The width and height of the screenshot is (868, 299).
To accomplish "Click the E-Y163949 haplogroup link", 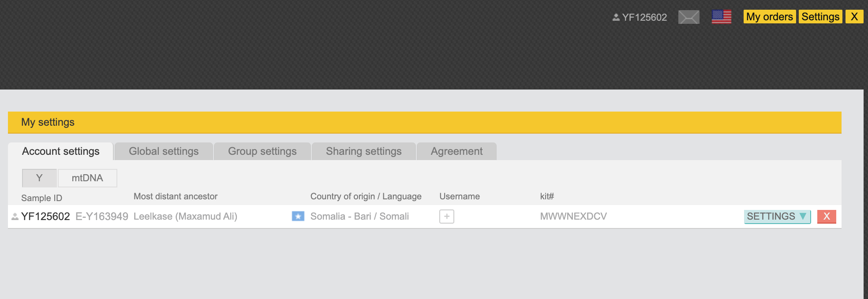I will tap(102, 217).
